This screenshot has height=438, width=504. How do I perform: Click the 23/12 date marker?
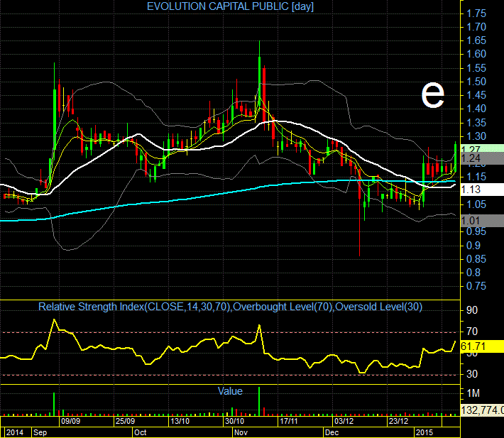coord(398,421)
